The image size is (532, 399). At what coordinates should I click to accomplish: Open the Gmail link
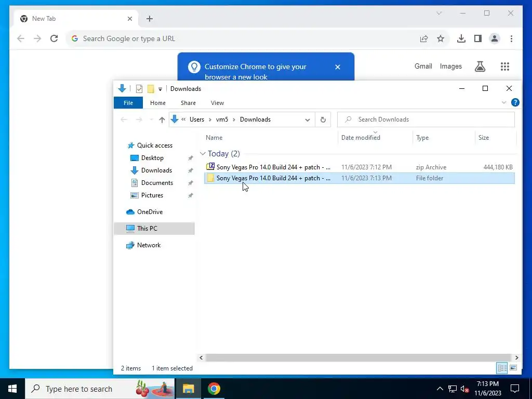tap(423, 66)
